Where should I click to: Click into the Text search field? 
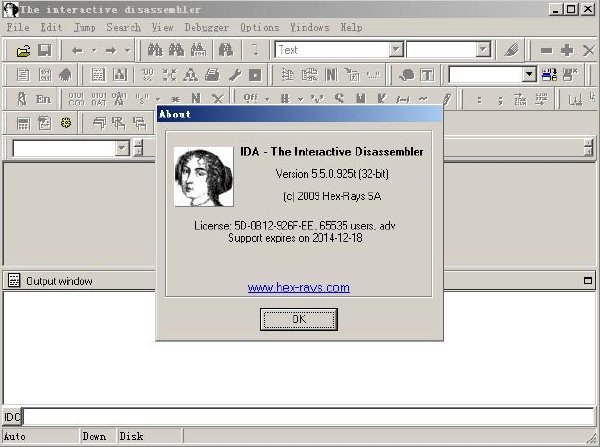[332, 50]
